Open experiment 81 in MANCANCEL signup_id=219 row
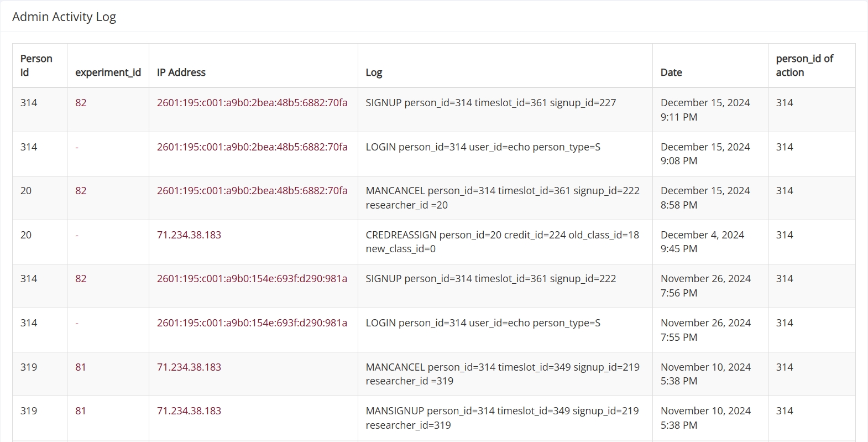The image size is (868, 442). 81,367
